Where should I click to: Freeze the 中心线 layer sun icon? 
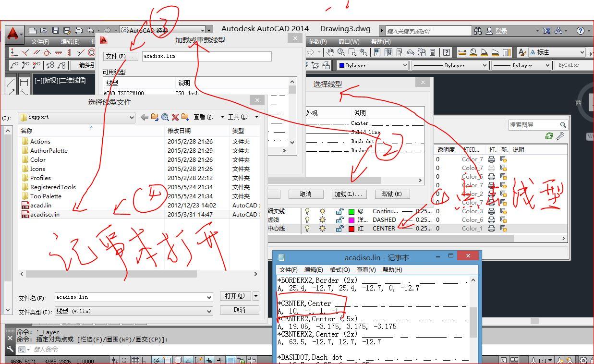click(323, 229)
